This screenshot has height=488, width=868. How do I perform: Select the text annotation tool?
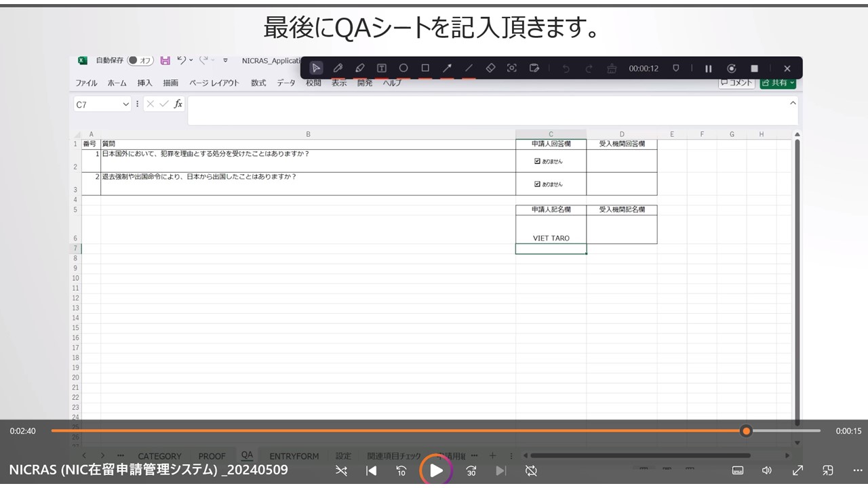click(x=381, y=68)
